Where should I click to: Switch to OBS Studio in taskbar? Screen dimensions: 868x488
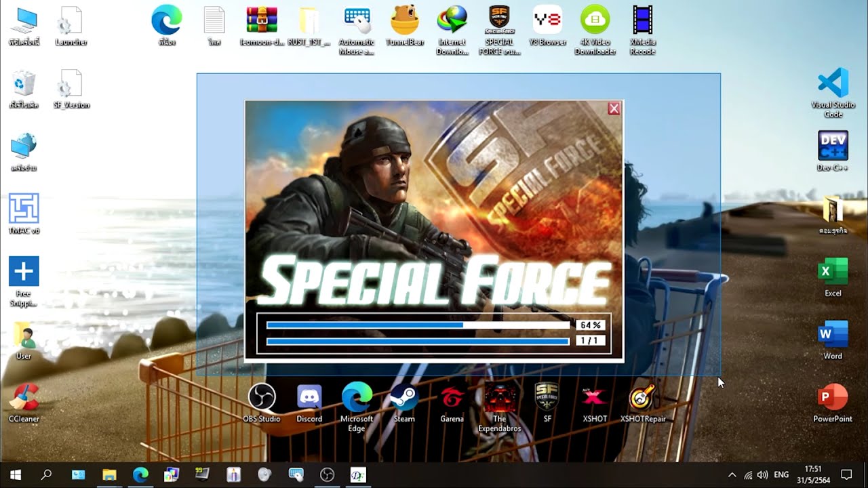click(x=328, y=474)
